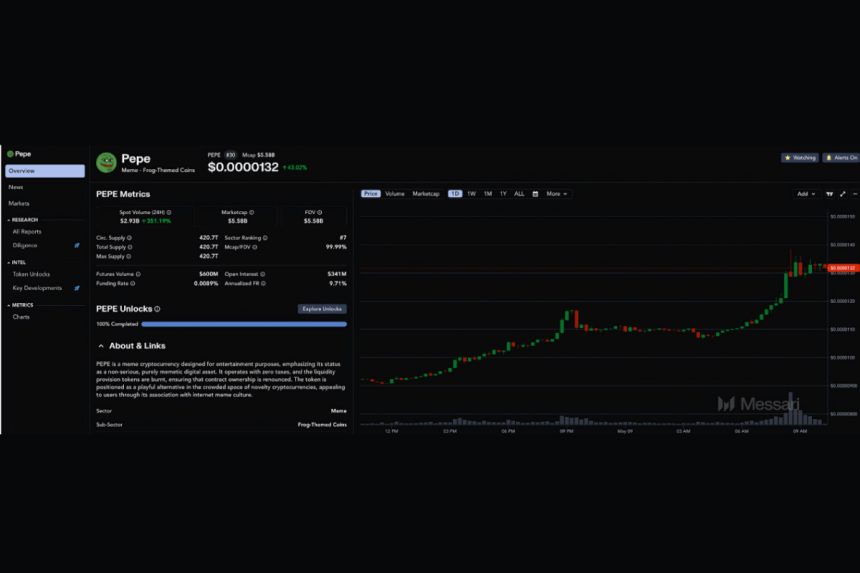The width and height of the screenshot is (860, 573).
Task: Click the Explore Unlocks button
Action: tap(322, 309)
